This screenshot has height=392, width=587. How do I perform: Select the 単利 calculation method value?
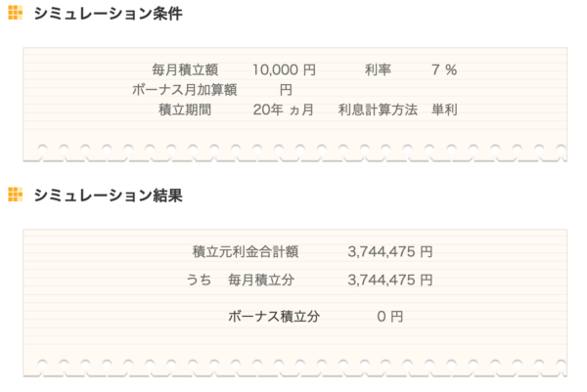(444, 109)
